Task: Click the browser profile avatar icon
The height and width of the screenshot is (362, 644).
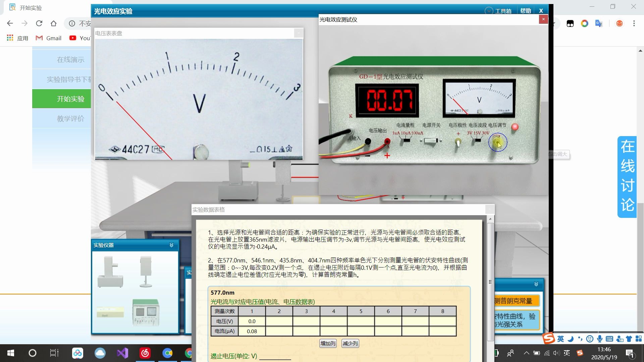Action: pos(620,23)
